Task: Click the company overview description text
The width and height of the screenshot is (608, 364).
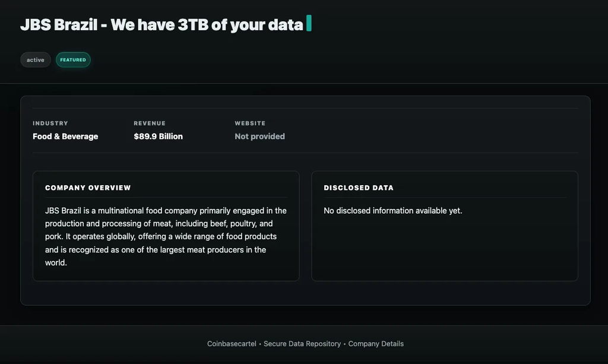Action: 166,236
